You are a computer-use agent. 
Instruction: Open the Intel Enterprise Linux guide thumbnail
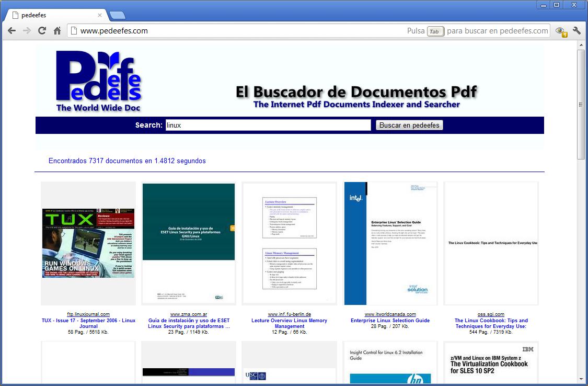[390, 243]
